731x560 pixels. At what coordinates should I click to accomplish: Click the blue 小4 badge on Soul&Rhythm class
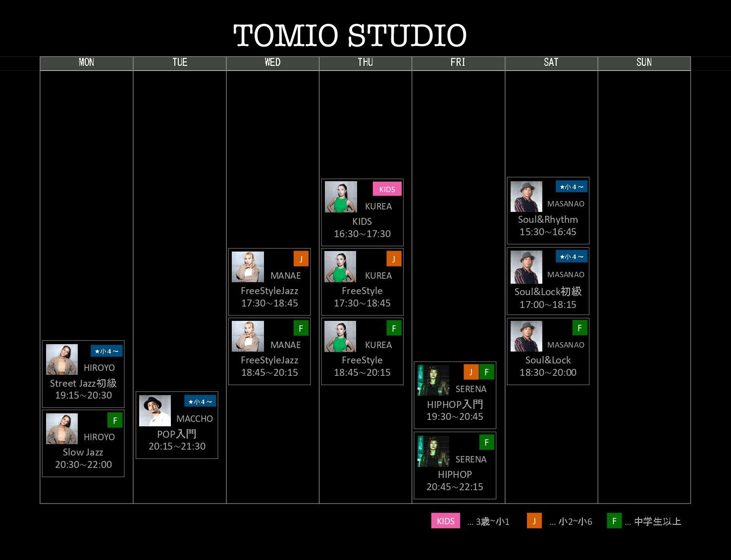(x=571, y=187)
